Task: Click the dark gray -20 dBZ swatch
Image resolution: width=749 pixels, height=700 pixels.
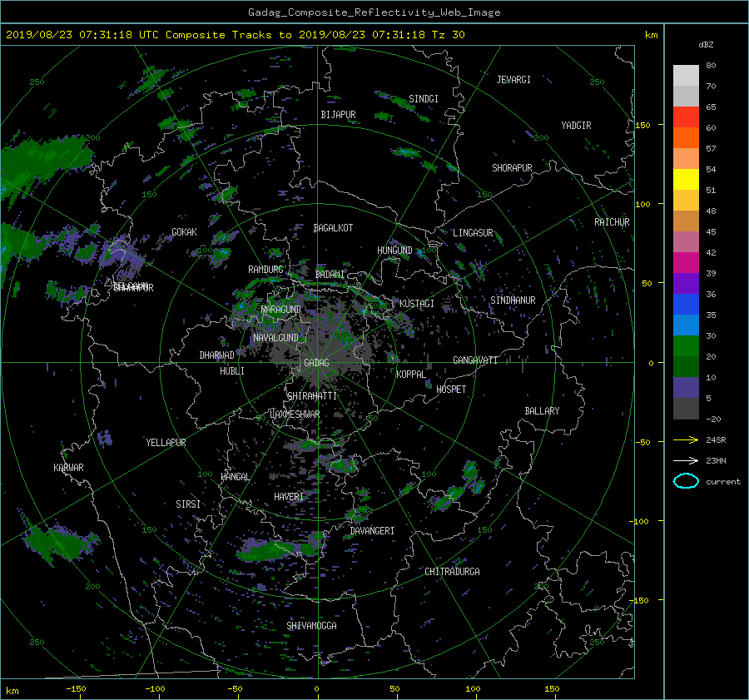Action: pyautogui.click(x=686, y=409)
